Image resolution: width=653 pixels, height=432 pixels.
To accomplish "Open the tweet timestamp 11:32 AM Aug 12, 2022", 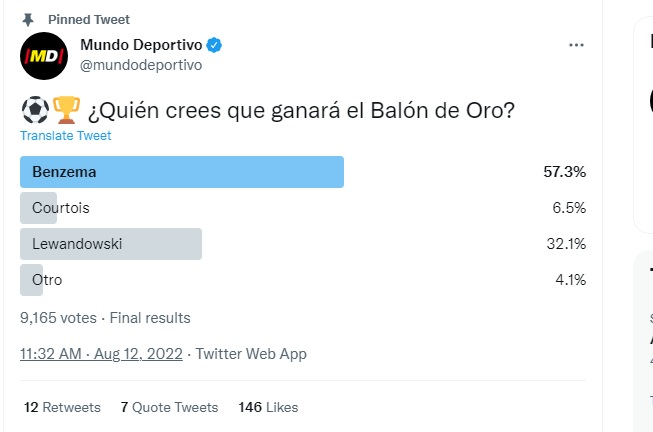I will 102,354.
